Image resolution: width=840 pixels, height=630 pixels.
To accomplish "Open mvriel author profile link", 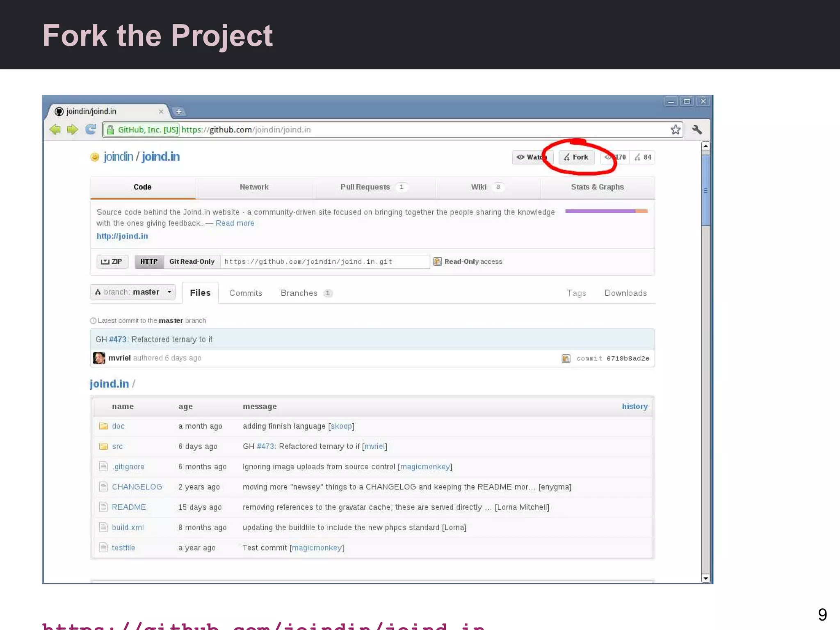I will coord(119,358).
